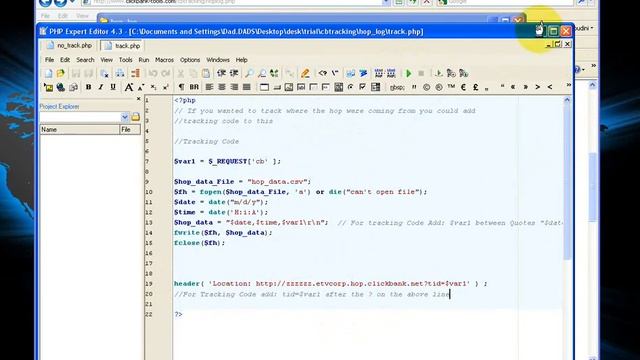Click the fwrite($fh, $hop_data) line
Image resolution: width=640 pixels, height=360 pixels.
click(x=222, y=233)
